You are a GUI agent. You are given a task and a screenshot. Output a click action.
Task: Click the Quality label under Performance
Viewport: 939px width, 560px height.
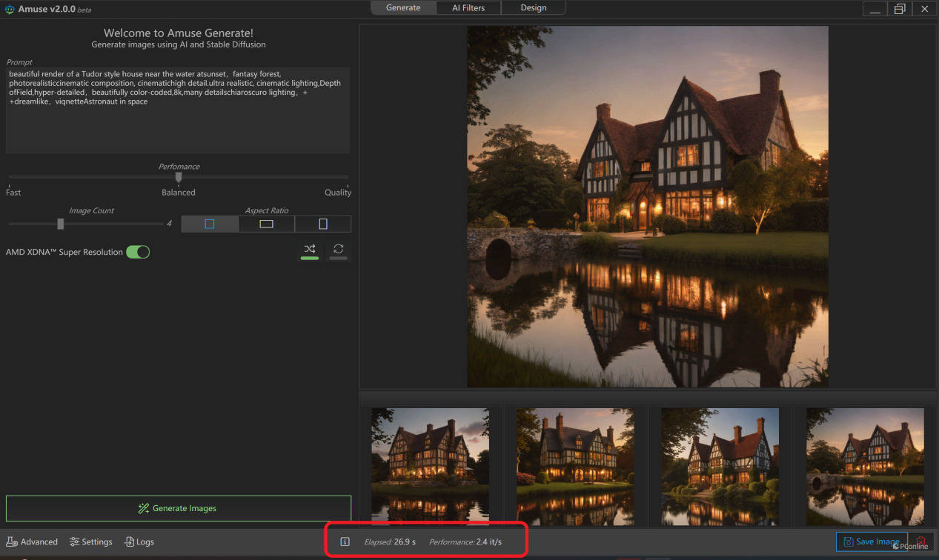click(338, 193)
